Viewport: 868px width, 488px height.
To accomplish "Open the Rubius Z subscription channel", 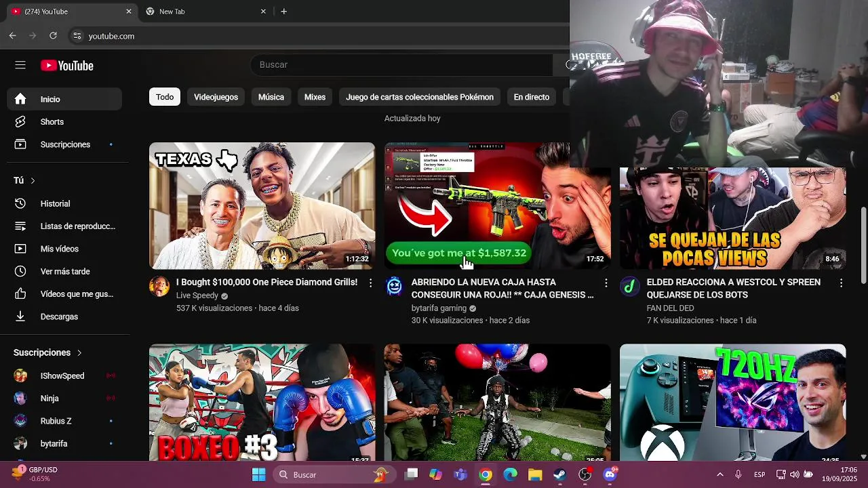I will point(65,421).
